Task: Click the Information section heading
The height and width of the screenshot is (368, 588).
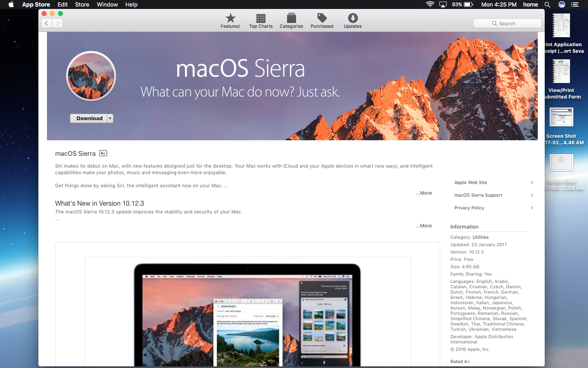Action: point(464,227)
